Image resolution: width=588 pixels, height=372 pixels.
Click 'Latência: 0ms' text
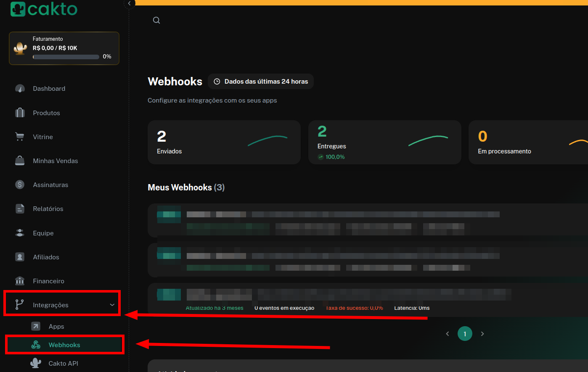click(412, 308)
